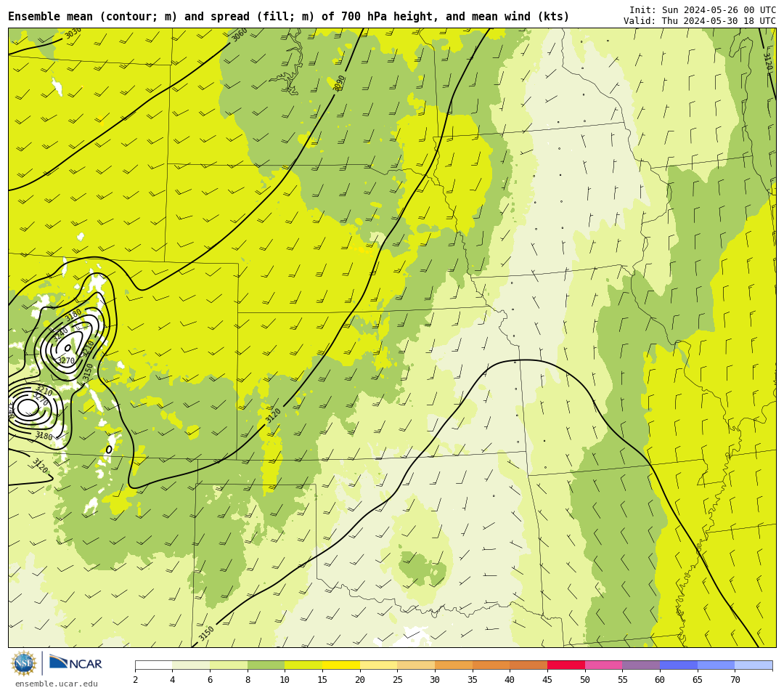Click the bright yellow 15–20 m colorbar swatch

pyautogui.click(x=341, y=665)
